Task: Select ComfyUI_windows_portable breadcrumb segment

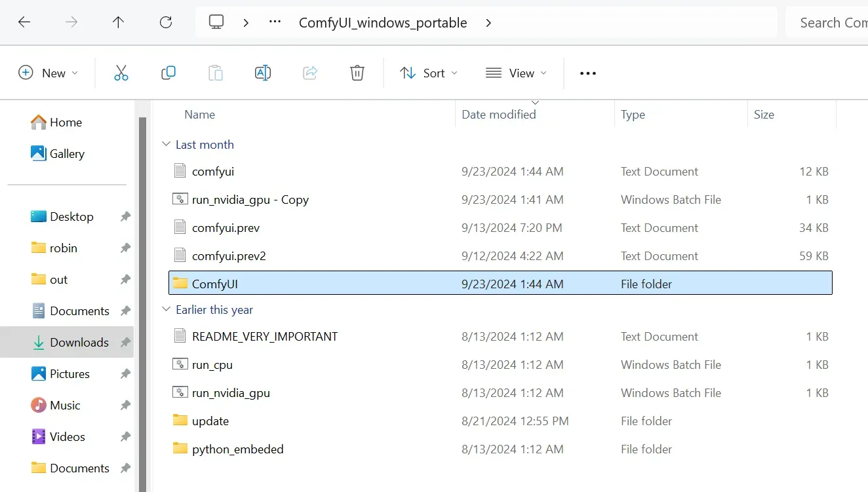Action: coord(383,23)
